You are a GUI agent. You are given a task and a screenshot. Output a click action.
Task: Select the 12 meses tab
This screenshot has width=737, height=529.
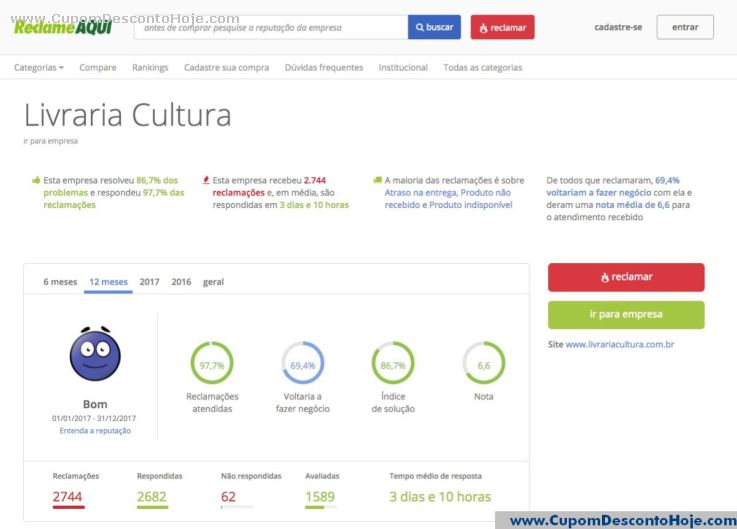click(x=109, y=282)
